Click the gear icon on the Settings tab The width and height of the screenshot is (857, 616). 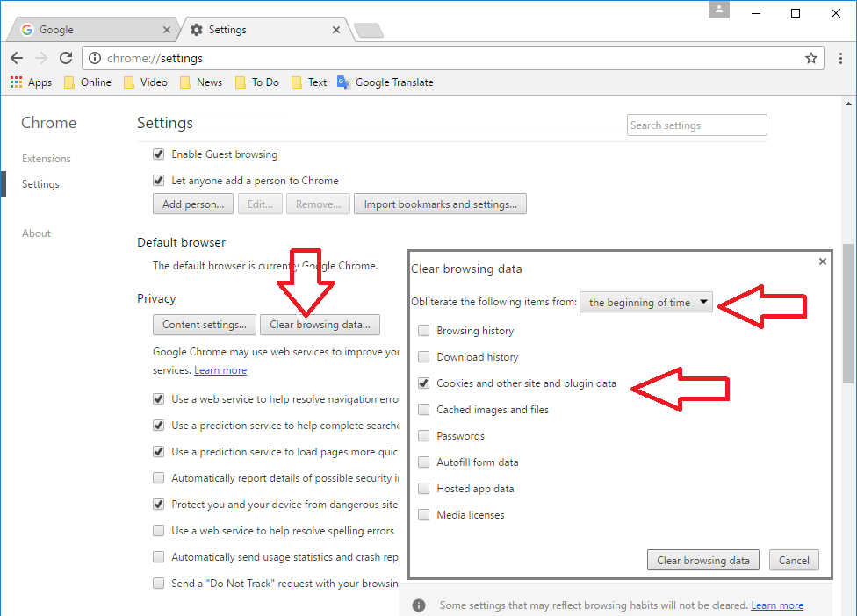(195, 29)
